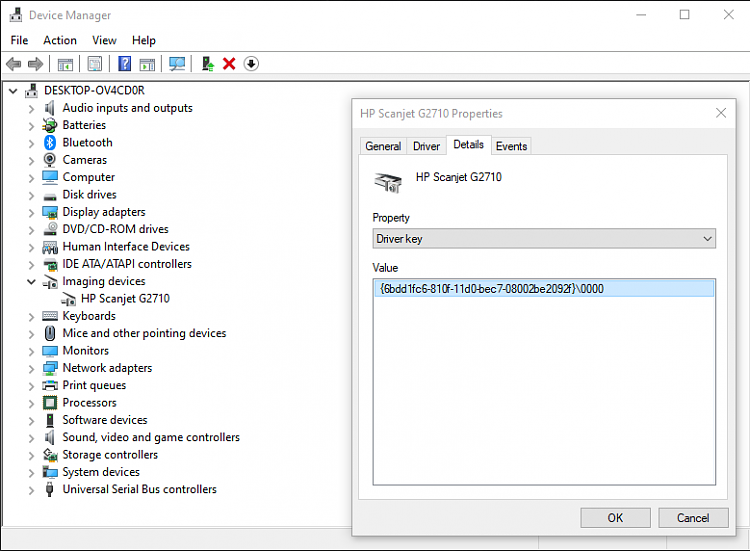This screenshot has width=750, height=551.
Task: Toggle the console tree toolbar icon
Action: pos(66,64)
